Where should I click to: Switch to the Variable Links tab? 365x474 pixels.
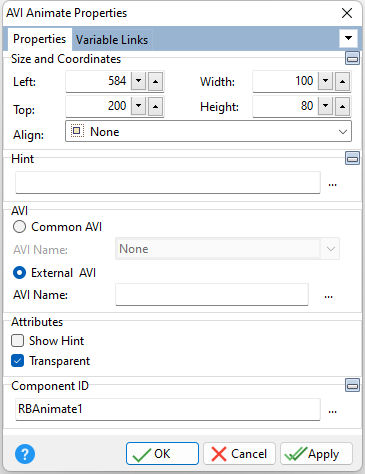coord(112,40)
